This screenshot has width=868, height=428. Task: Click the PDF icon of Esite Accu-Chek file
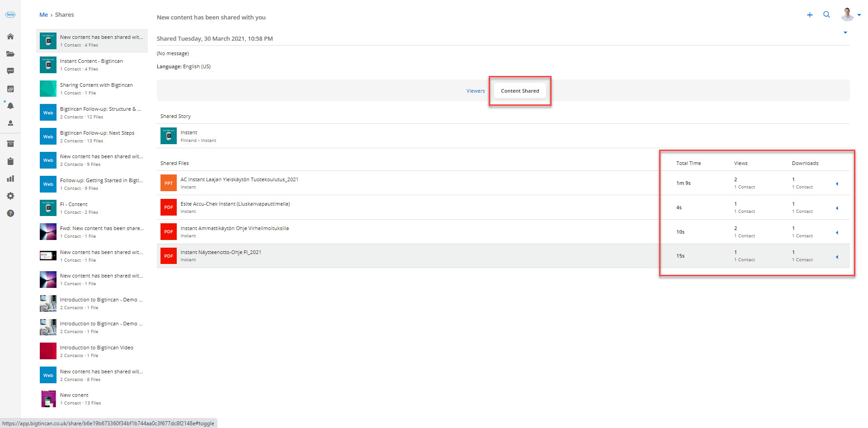click(x=169, y=207)
